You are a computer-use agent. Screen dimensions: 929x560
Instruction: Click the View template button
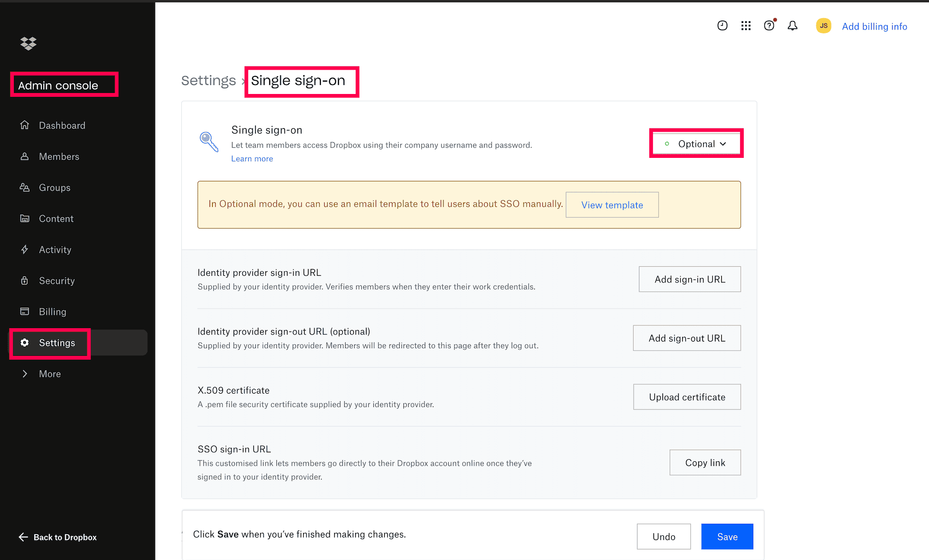(x=612, y=205)
